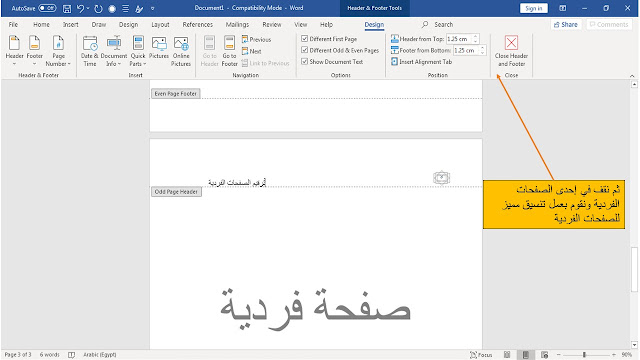Image resolution: width=640 pixels, height=360 pixels.
Task: Open Customize Quick Access Toolbar dropdown
Action: (x=153, y=9)
